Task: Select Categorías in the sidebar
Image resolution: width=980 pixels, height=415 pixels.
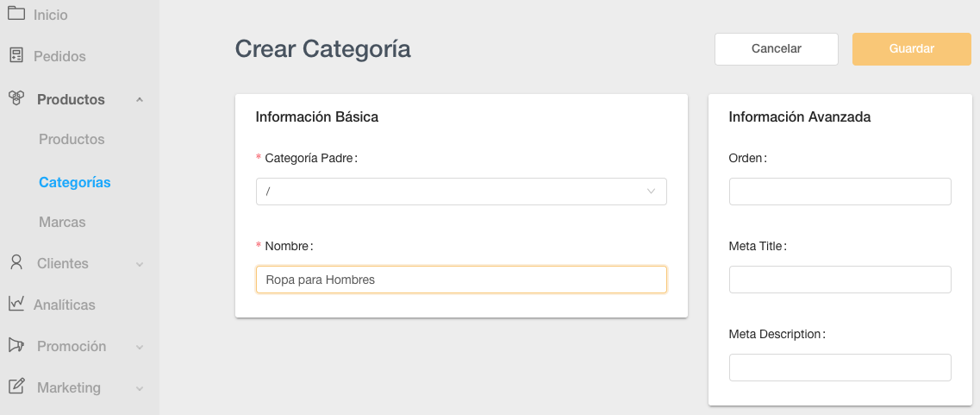Action: [75, 183]
